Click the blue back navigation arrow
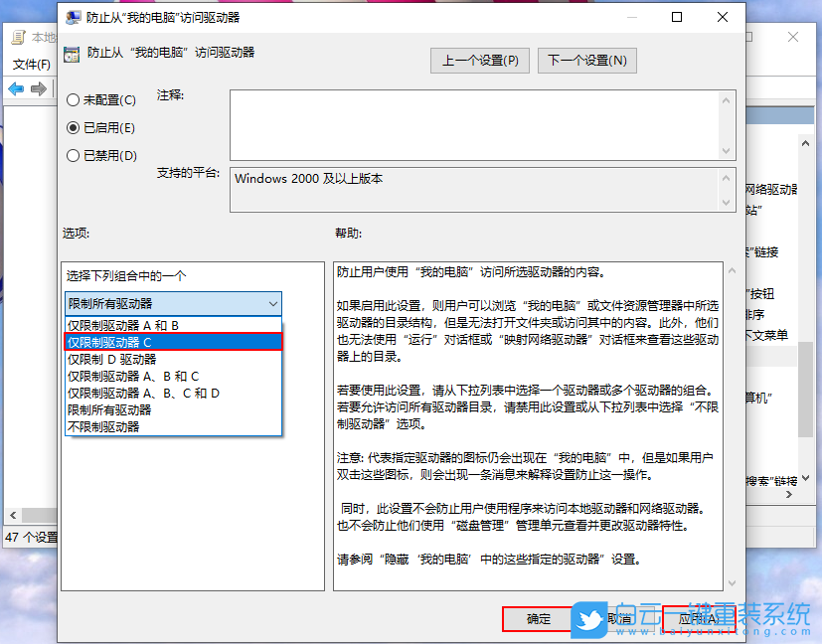Image resolution: width=822 pixels, height=644 pixels. [x=17, y=88]
